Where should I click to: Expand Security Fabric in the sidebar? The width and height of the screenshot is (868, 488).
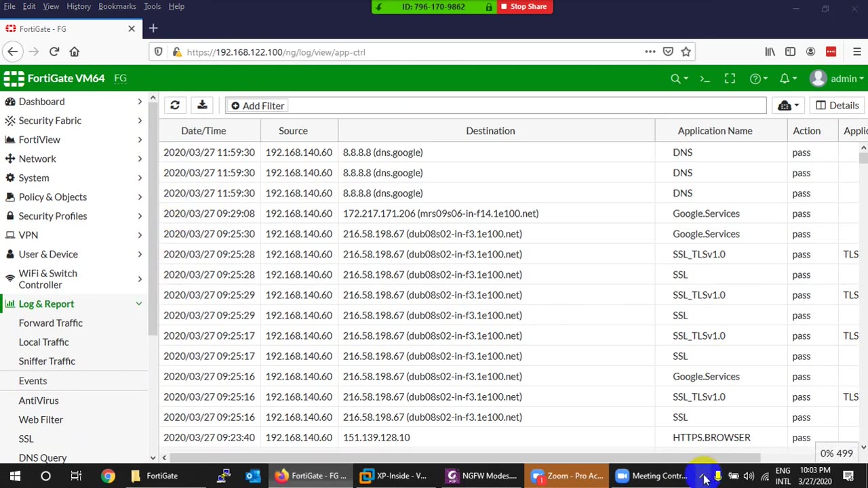click(x=74, y=121)
